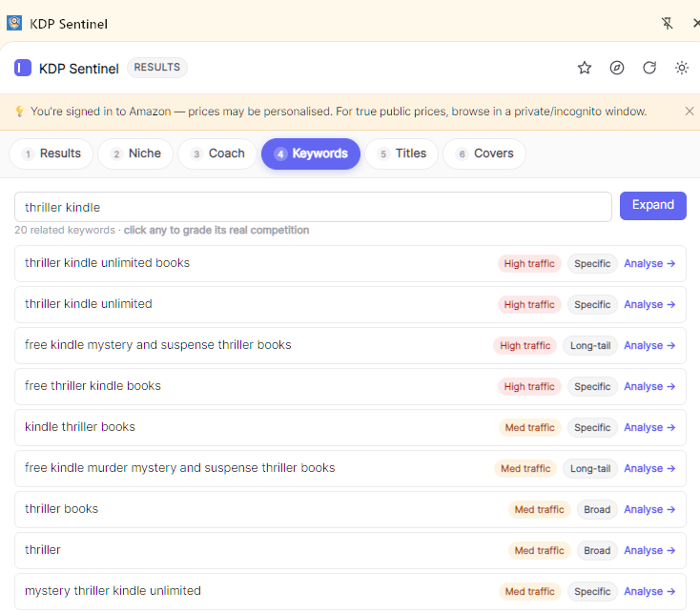700x612 pixels.
Task: Analyse the single-word 'thriller' keyword
Action: [649, 551]
